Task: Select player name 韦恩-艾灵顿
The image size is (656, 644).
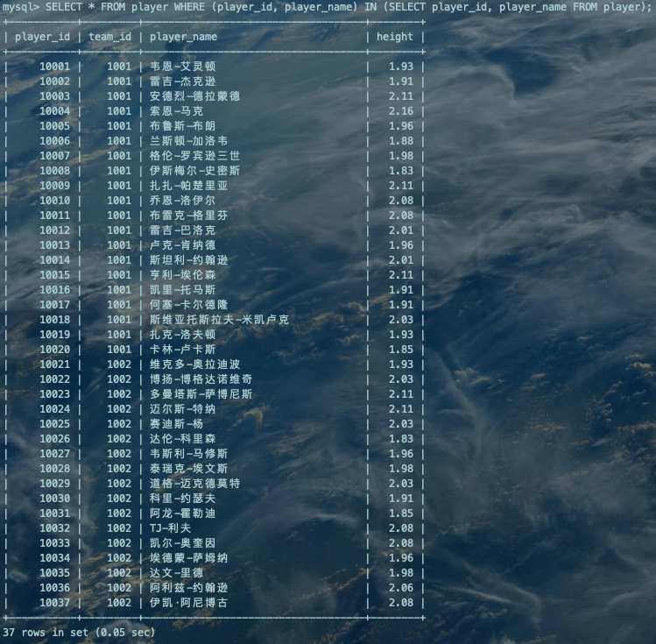Action: (183, 66)
